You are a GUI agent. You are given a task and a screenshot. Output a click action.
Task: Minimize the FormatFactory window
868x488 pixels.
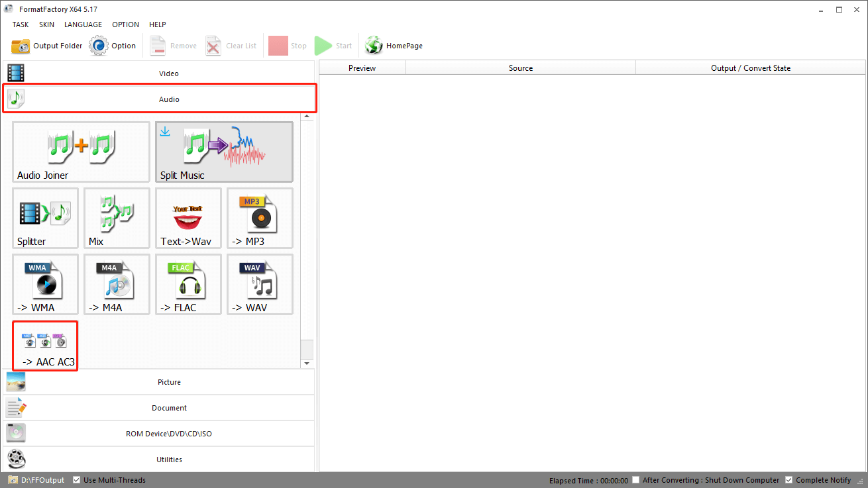click(x=821, y=9)
